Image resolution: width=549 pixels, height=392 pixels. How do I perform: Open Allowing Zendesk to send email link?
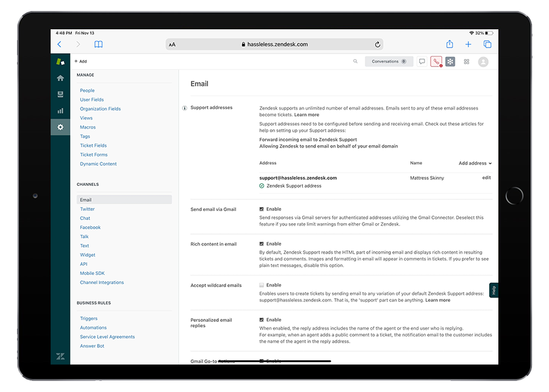pyautogui.click(x=328, y=146)
